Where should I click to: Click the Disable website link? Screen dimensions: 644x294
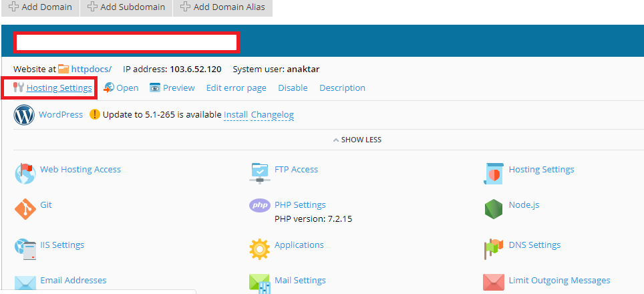click(x=293, y=88)
